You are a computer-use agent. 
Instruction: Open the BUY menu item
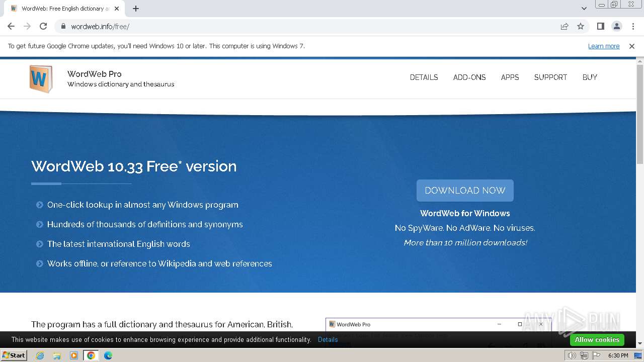click(x=590, y=77)
